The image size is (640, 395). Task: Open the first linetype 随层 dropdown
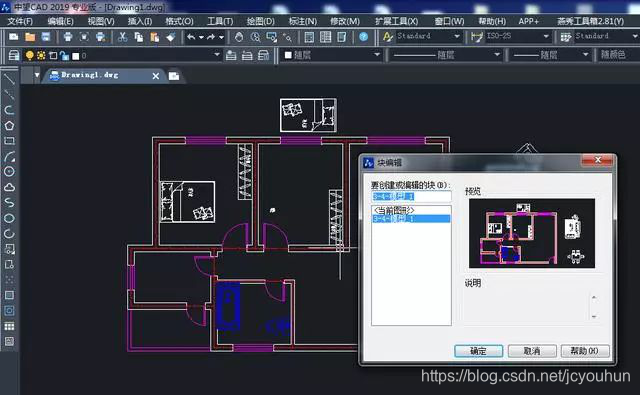tap(497, 54)
